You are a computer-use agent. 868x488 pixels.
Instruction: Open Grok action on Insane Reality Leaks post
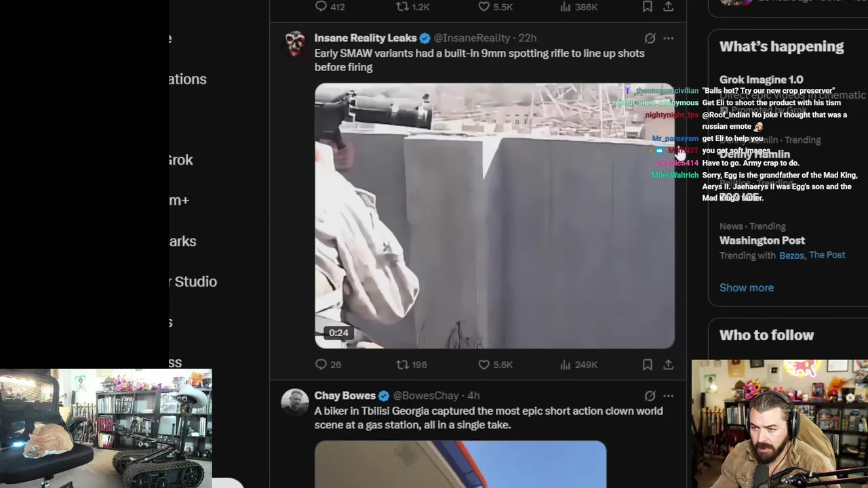pos(650,38)
